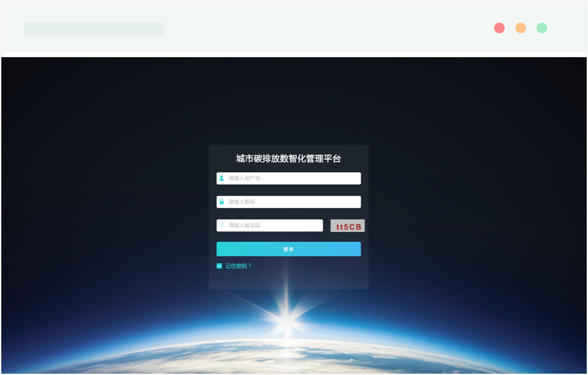Focus the password input field
Screen dimensions: 588x375
click(x=289, y=201)
